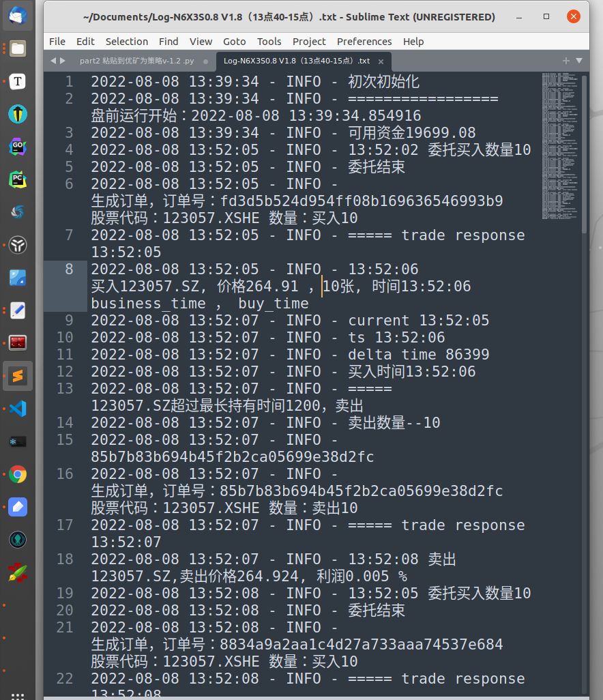Click the minimap code overview
This screenshot has height=700, width=603.
click(x=560, y=146)
